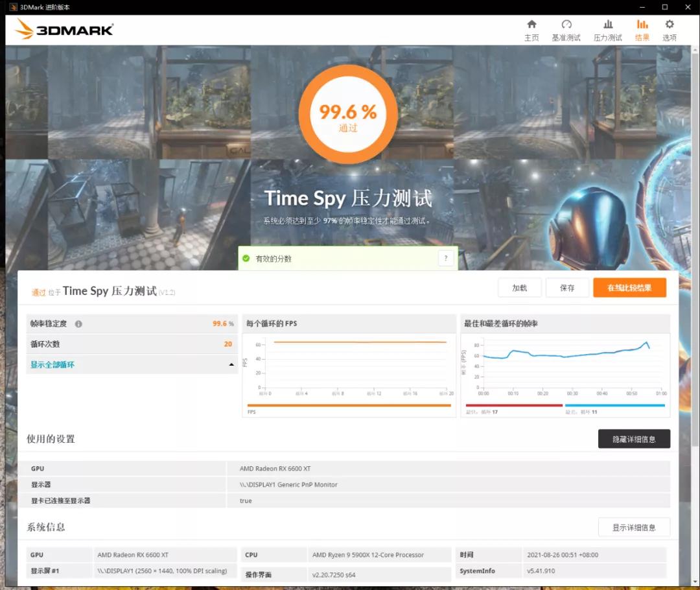Click the question mark help icon
Viewport: 700px width, 590px height.
click(445, 258)
